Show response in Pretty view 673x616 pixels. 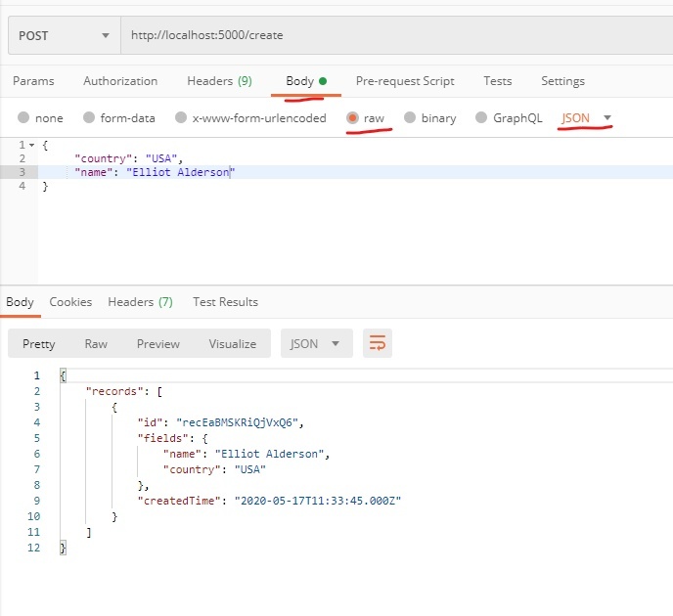[x=39, y=343]
